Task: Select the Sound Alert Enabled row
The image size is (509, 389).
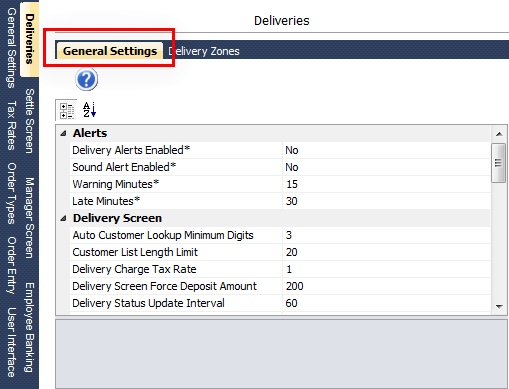Action: click(x=280, y=167)
